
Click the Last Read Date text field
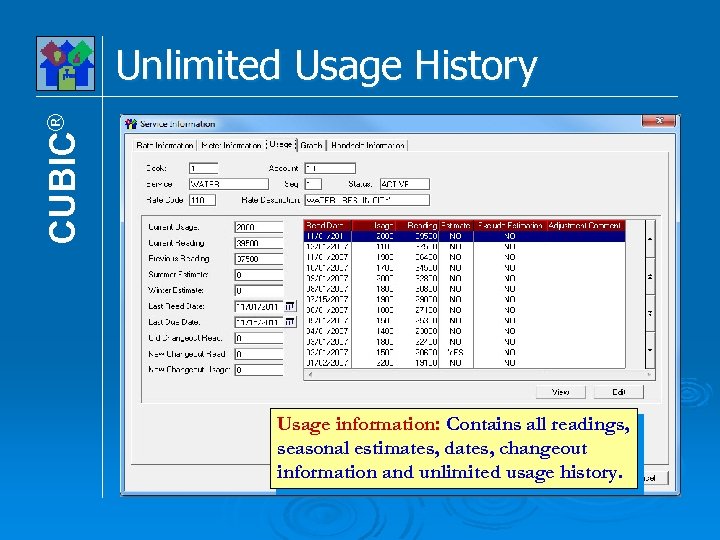[259, 306]
